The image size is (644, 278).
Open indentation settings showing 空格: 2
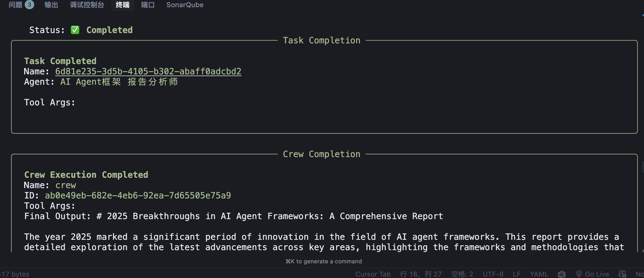tap(462, 274)
